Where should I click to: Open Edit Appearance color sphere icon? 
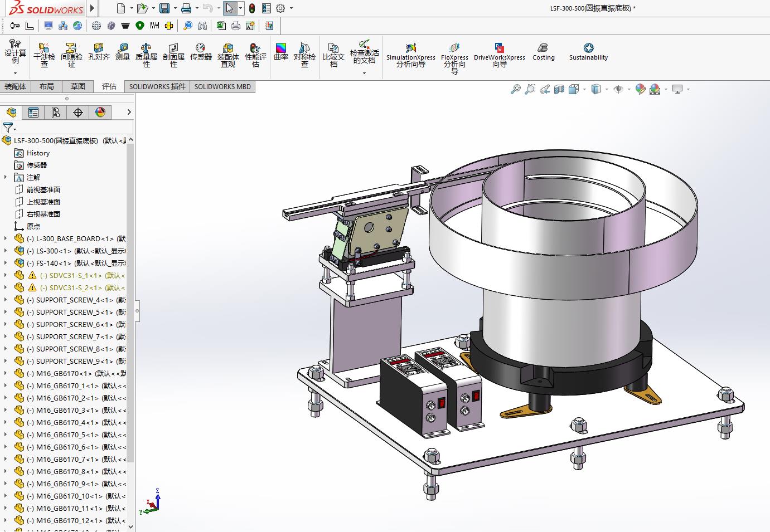pyautogui.click(x=641, y=89)
